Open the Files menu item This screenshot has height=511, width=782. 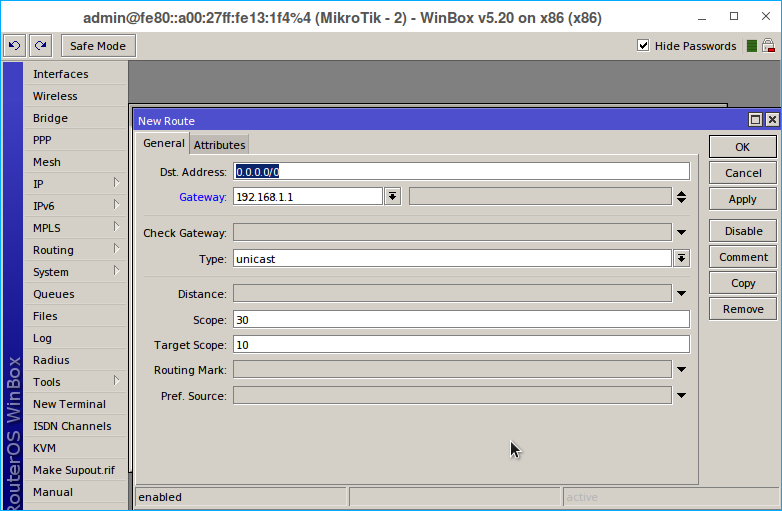coord(76,316)
